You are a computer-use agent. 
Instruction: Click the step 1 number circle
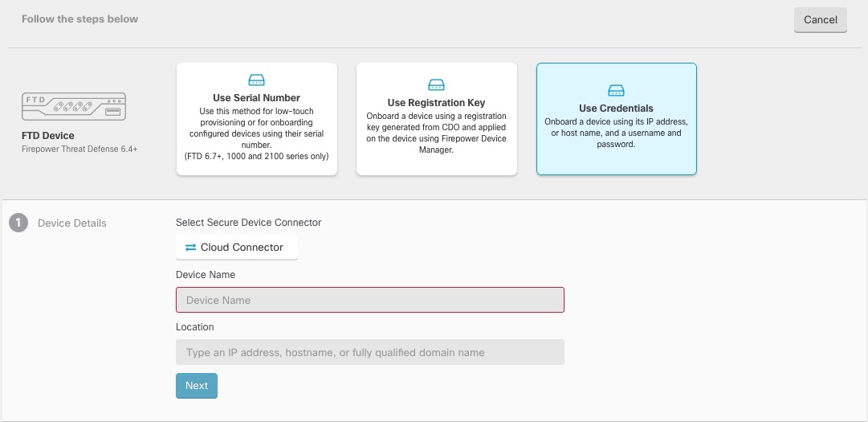point(18,223)
